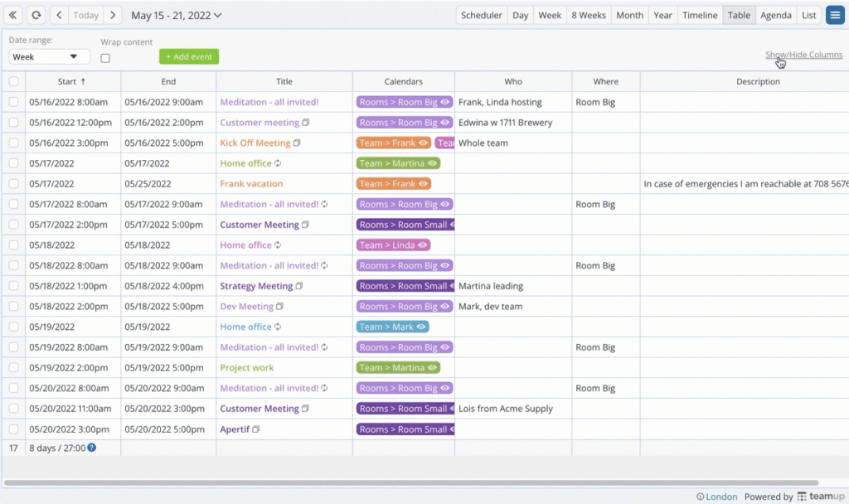This screenshot has height=504, width=849.
Task: Open the Date range Week dropdown
Action: tap(49, 57)
